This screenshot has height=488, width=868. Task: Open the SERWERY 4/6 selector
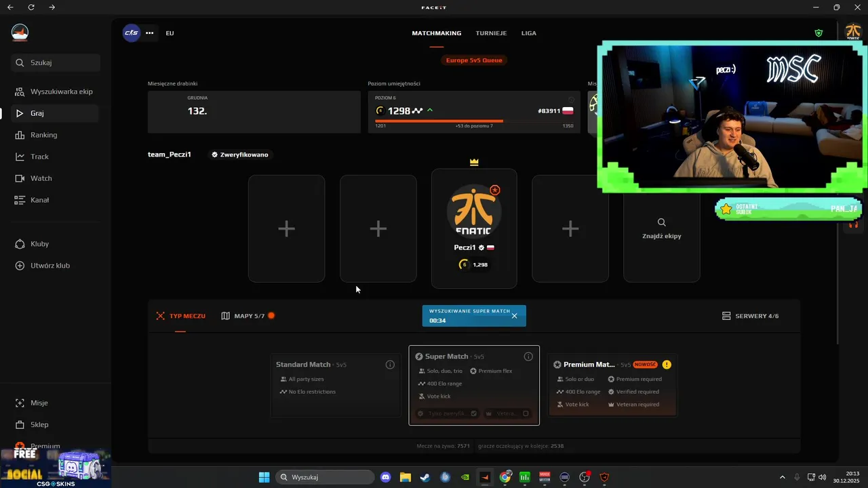[750, 316]
